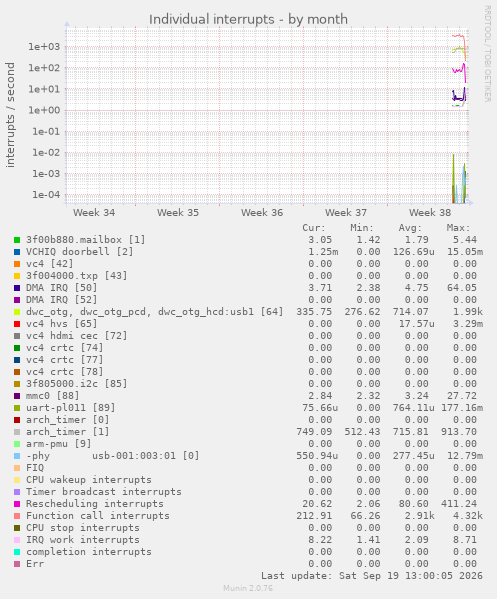Click the Week 38 axis label
497x599 pixels.
point(430,212)
